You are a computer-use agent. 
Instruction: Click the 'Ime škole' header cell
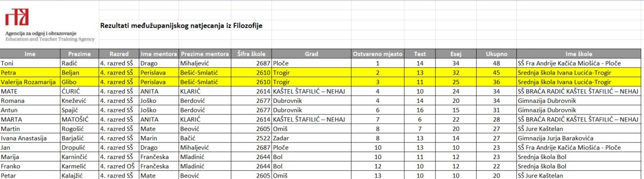[579, 54]
